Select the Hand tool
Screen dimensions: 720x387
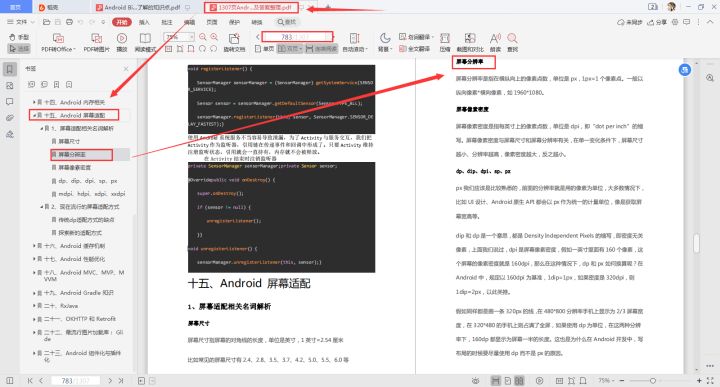[19, 37]
